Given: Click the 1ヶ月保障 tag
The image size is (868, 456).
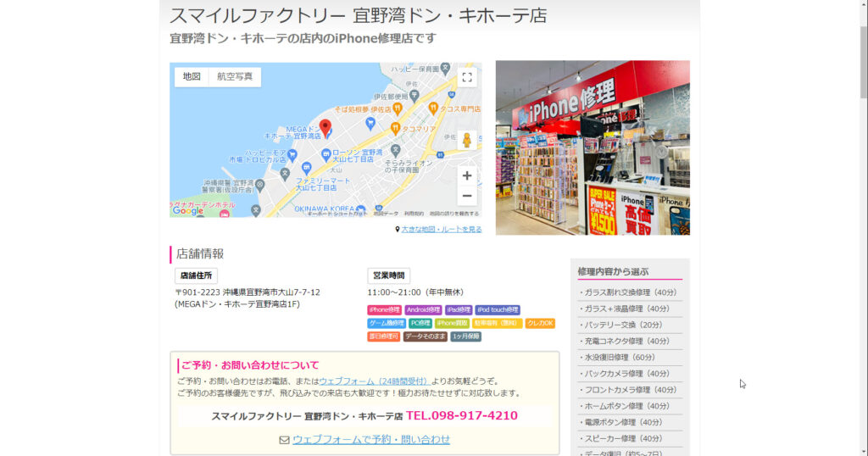Looking at the screenshot, I should [465, 336].
